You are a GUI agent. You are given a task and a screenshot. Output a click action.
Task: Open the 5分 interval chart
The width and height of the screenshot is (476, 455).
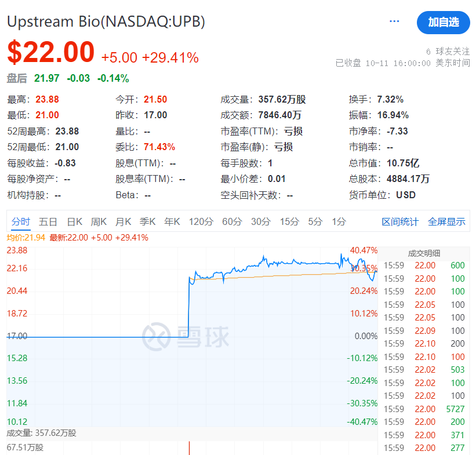(315, 221)
